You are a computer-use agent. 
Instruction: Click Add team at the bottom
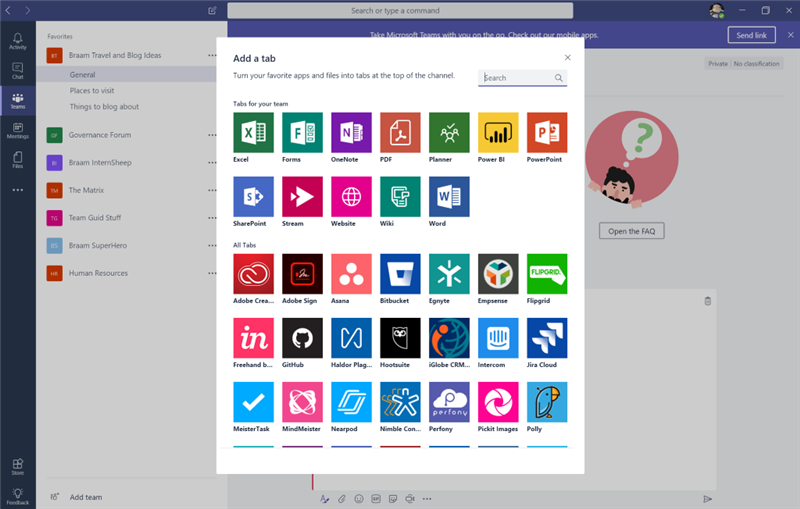click(86, 497)
